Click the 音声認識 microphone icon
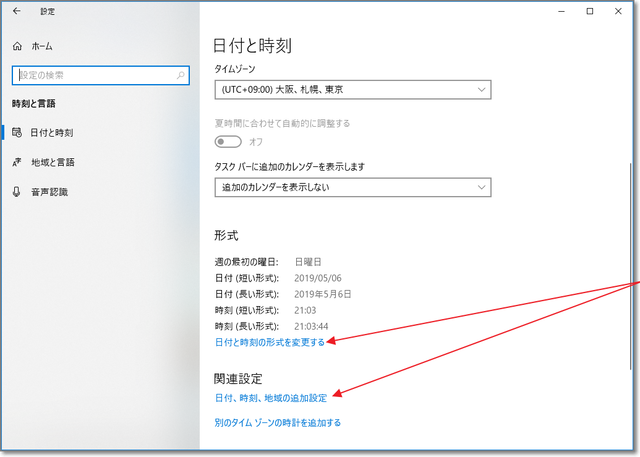Viewport: 640px width, 457px height. pos(16,192)
